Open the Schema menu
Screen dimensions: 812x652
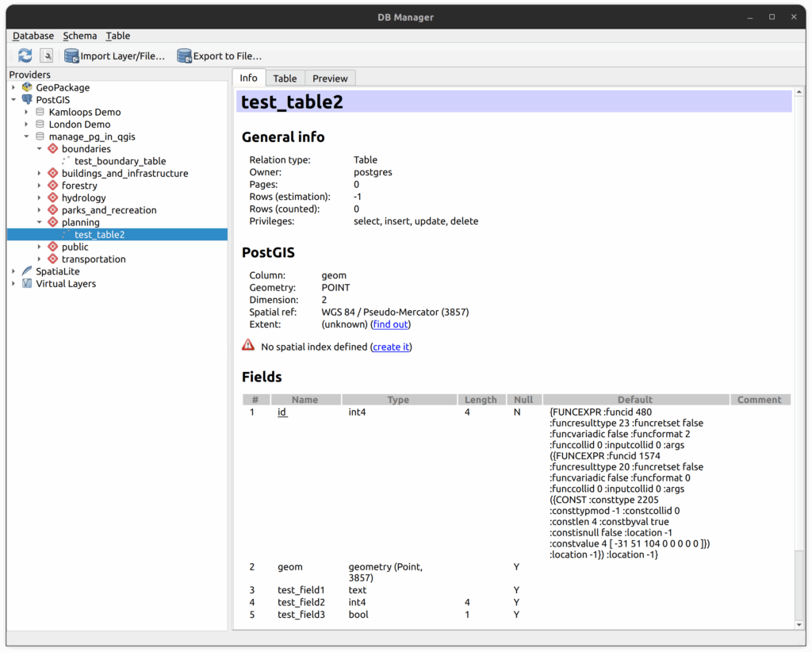(80, 36)
